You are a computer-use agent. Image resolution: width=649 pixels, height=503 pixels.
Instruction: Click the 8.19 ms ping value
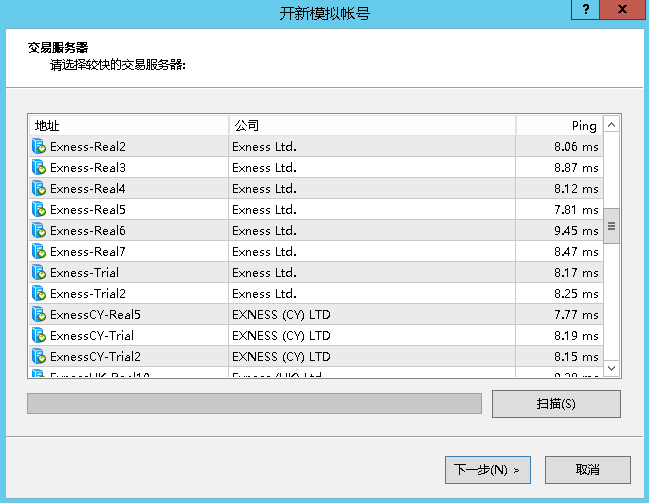576,336
